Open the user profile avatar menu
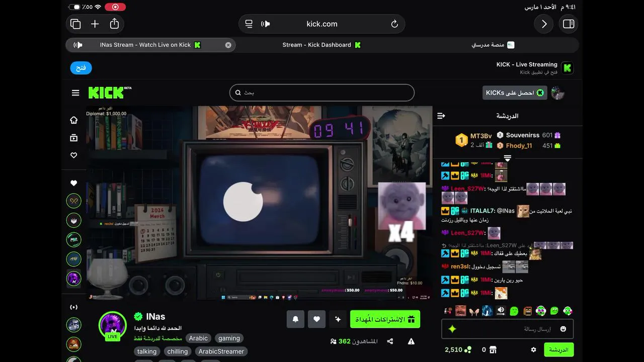The height and width of the screenshot is (362, 644). coord(557,93)
